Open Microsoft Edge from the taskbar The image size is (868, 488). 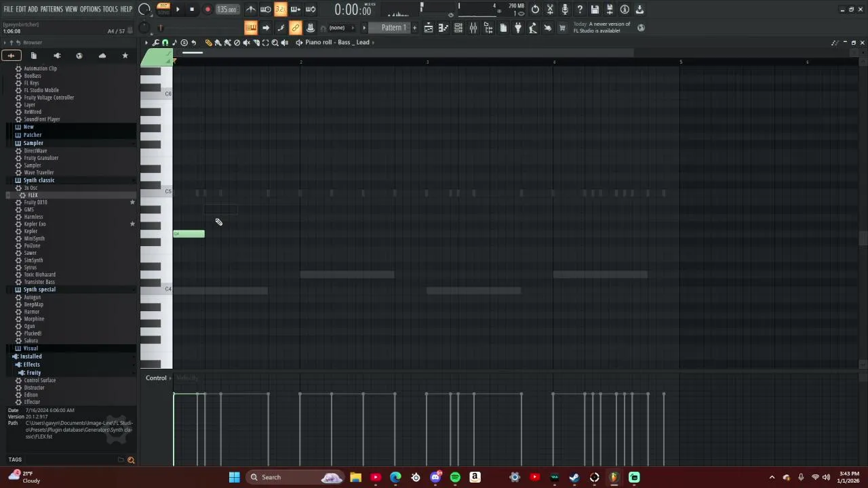[x=395, y=477]
